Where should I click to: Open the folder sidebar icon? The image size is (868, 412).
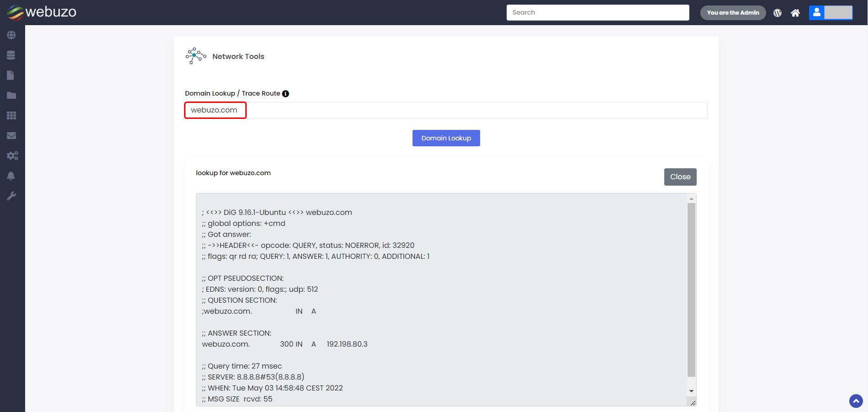[11, 96]
